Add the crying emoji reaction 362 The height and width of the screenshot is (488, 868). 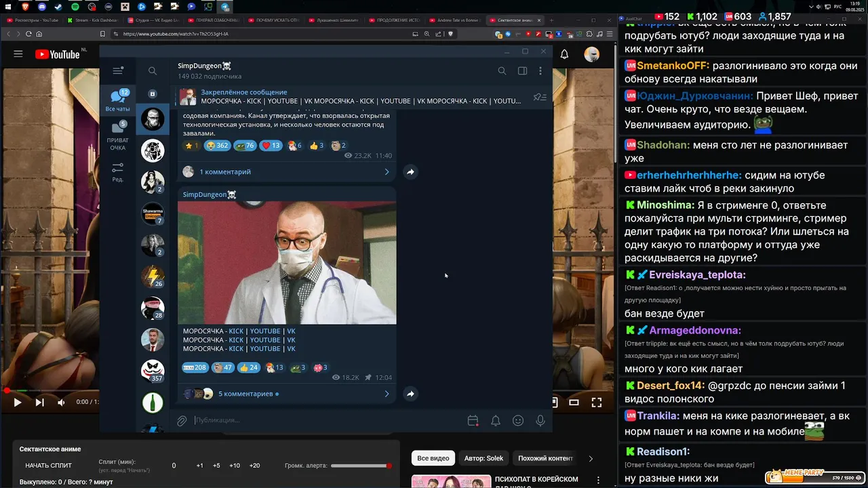217,146
